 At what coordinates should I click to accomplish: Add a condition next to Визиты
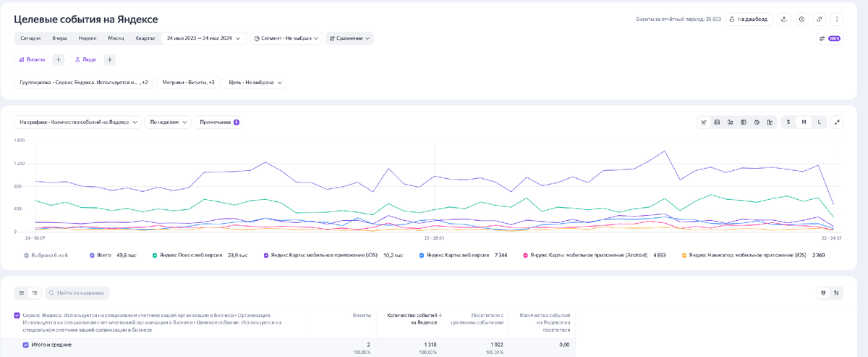59,59
